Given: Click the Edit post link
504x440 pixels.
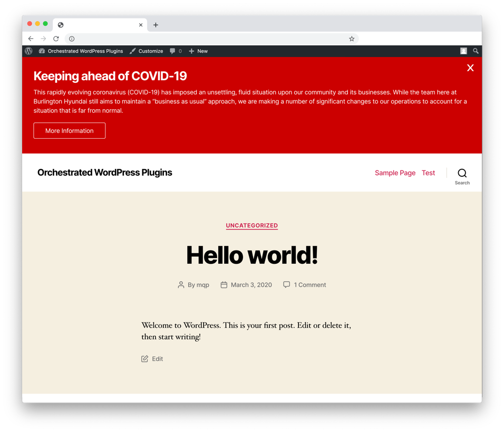Looking at the screenshot, I should pyautogui.click(x=158, y=359).
